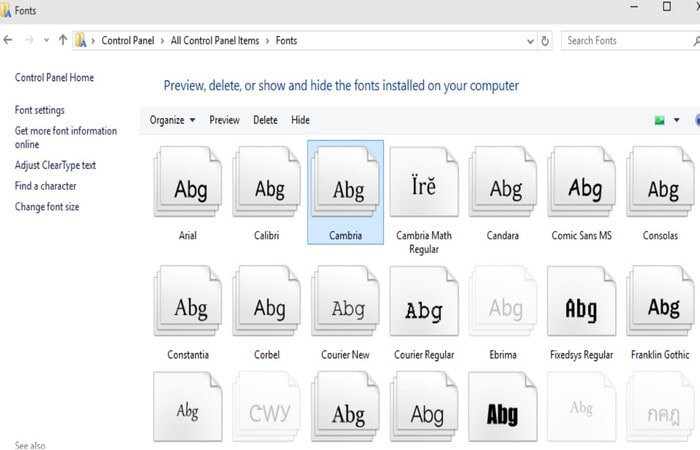This screenshot has height=450, width=700.
Task: Click Preview in the toolbar
Action: point(225,120)
